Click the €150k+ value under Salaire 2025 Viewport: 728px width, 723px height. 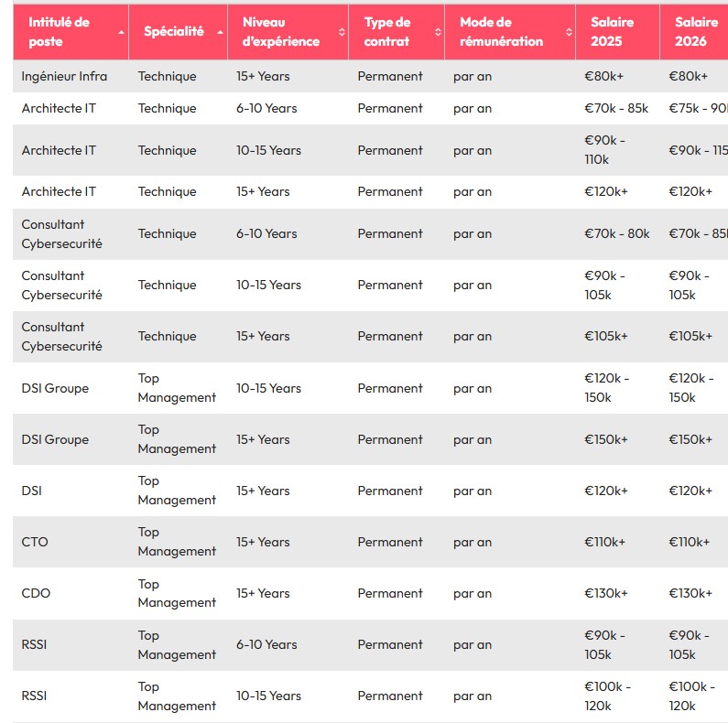pos(606,439)
